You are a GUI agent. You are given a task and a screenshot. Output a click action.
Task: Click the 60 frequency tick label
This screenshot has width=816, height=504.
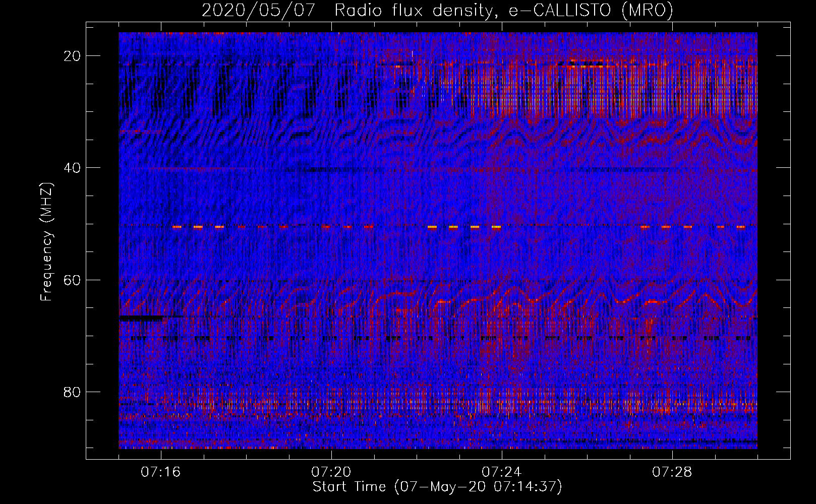[x=73, y=280]
